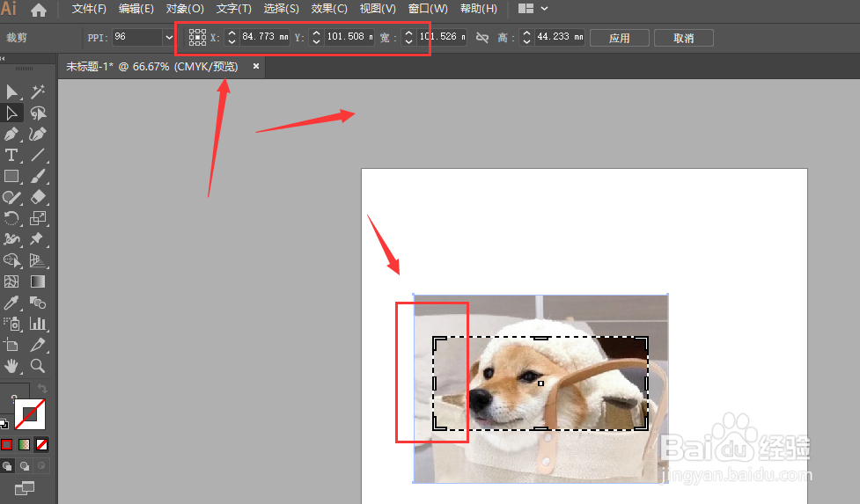Select the Type tool

(x=11, y=155)
